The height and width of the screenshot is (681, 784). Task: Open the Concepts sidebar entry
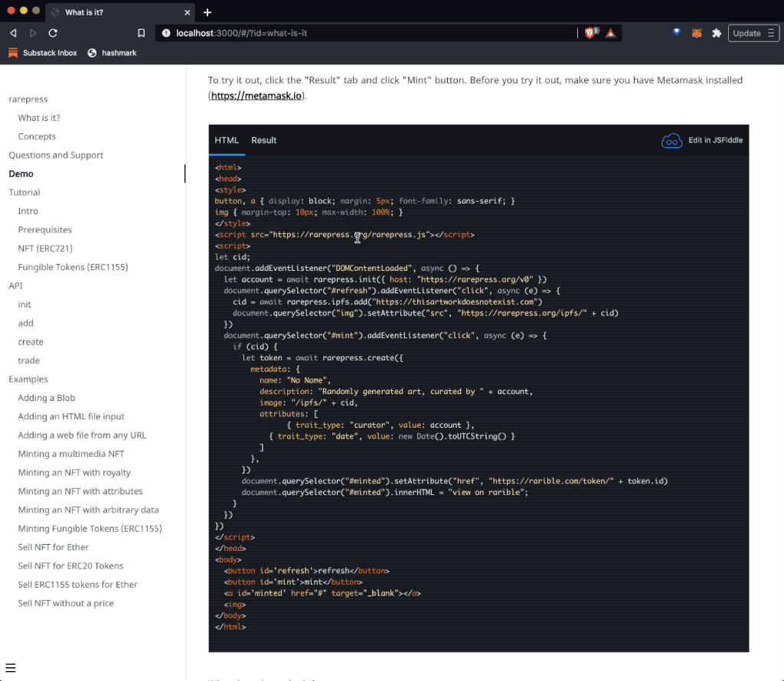coord(37,136)
